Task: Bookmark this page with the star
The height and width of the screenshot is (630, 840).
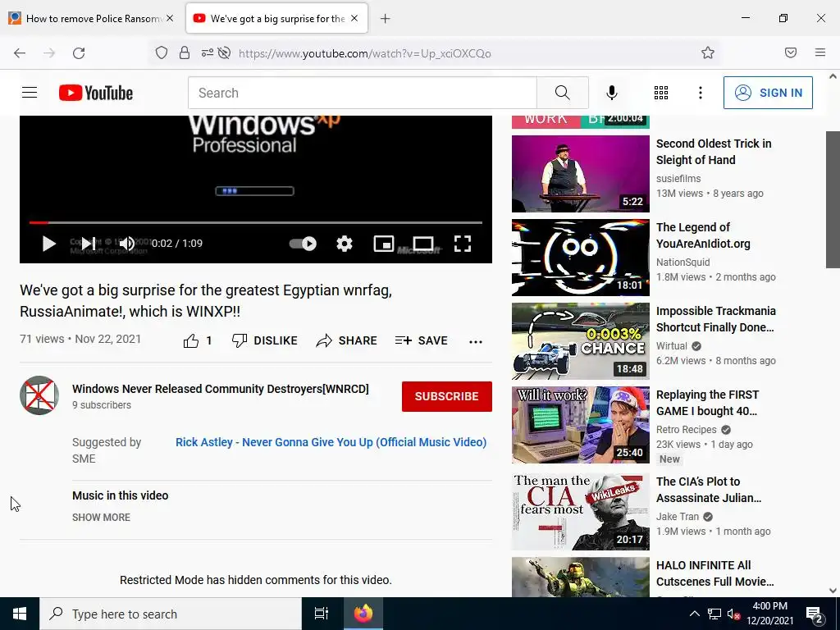Action: point(708,52)
